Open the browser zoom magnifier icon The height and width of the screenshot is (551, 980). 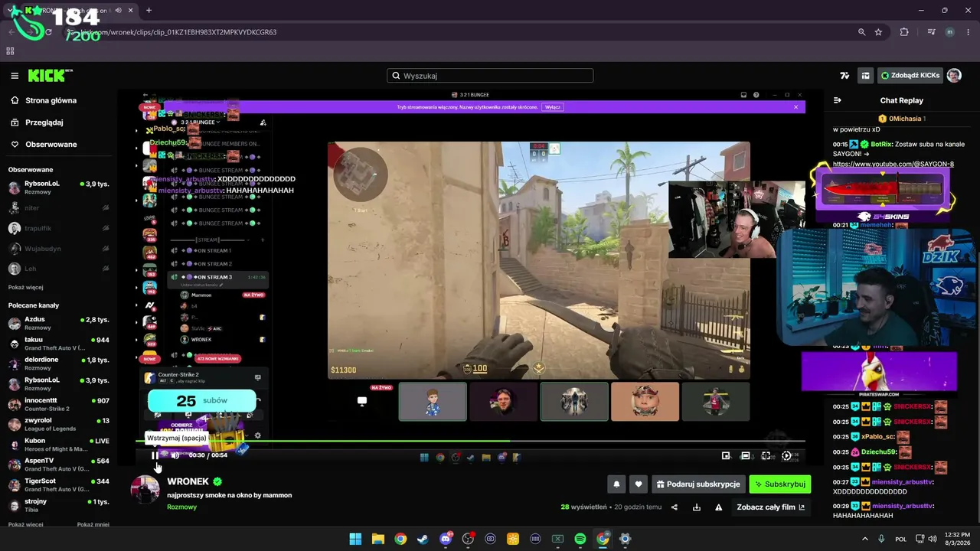pyautogui.click(x=862, y=32)
